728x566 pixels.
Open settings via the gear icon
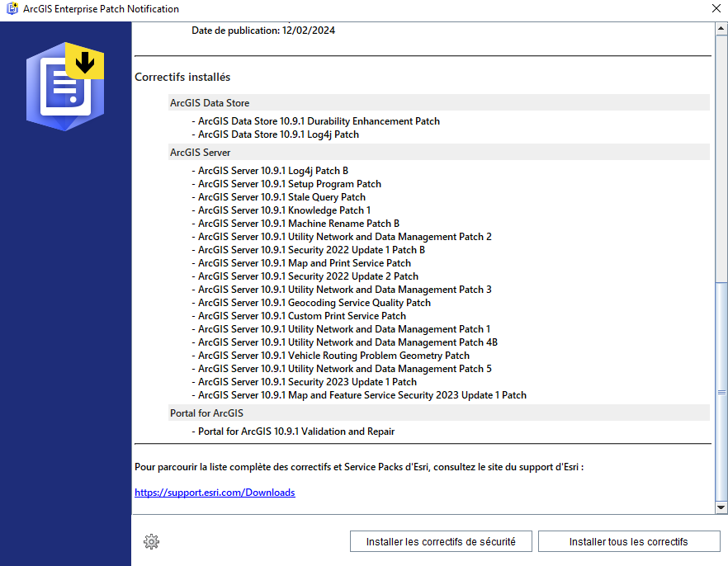151,541
